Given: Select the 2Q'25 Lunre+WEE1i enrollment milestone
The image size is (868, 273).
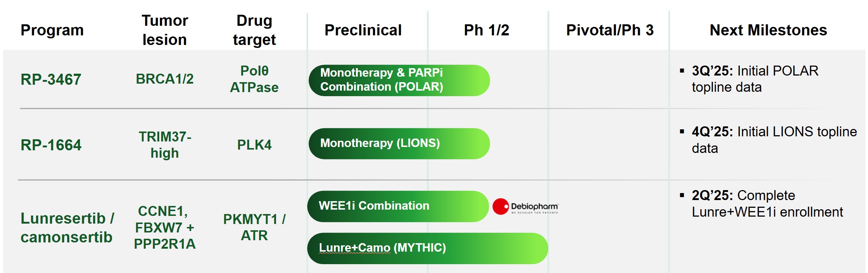Looking at the screenshot, I should pyautogui.click(x=767, y=203).
